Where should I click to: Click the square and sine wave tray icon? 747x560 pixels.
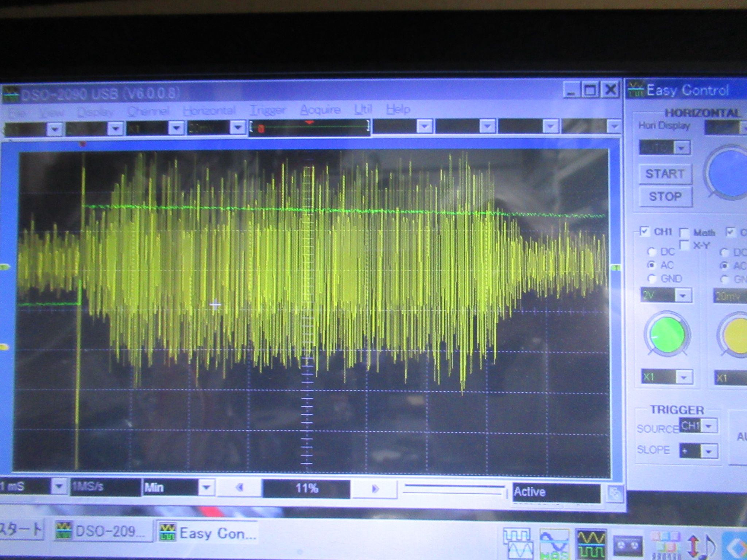[x=518, y=543]
